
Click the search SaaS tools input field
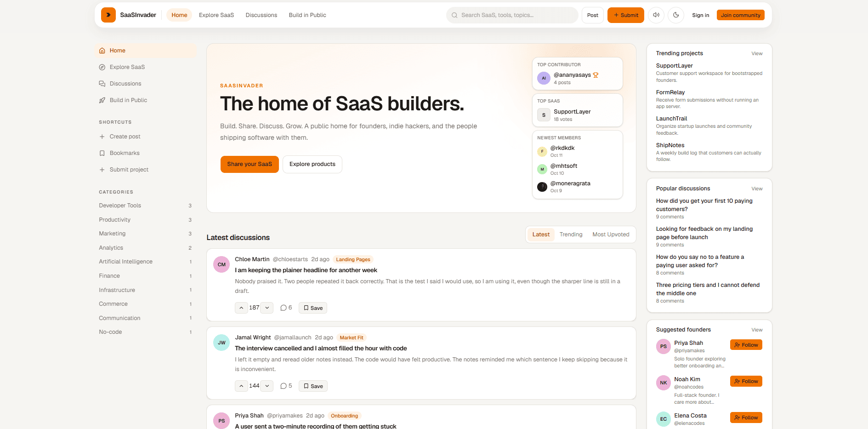[512, 15]
